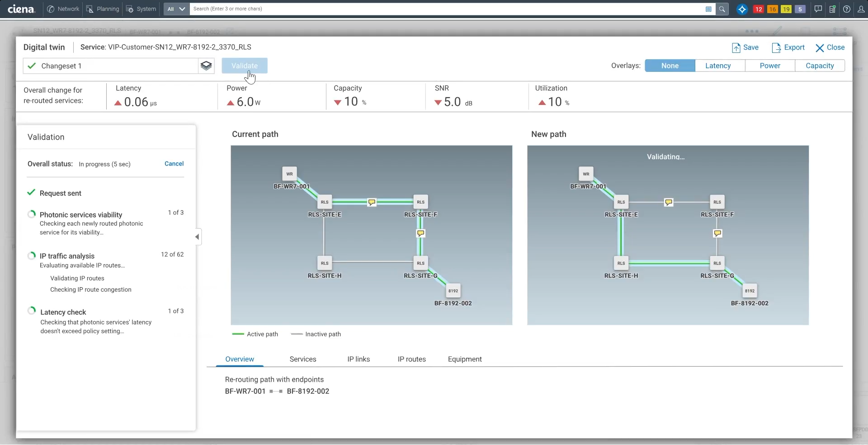Open the Planning menu
Viewport: 868px width, 445px height.
[x=103, y=9]
